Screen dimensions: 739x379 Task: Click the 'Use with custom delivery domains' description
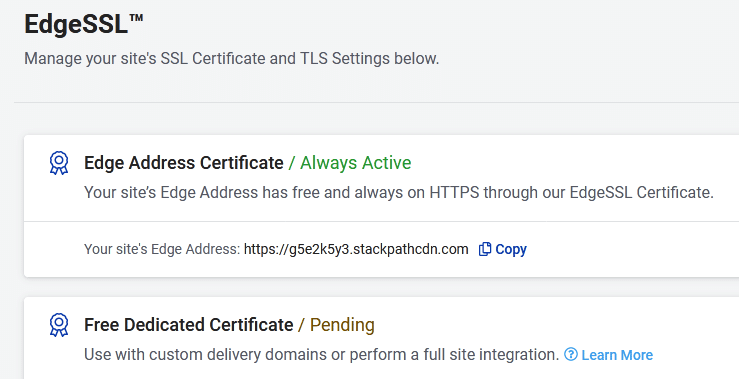pyautogui.click(x=321, y=354)
